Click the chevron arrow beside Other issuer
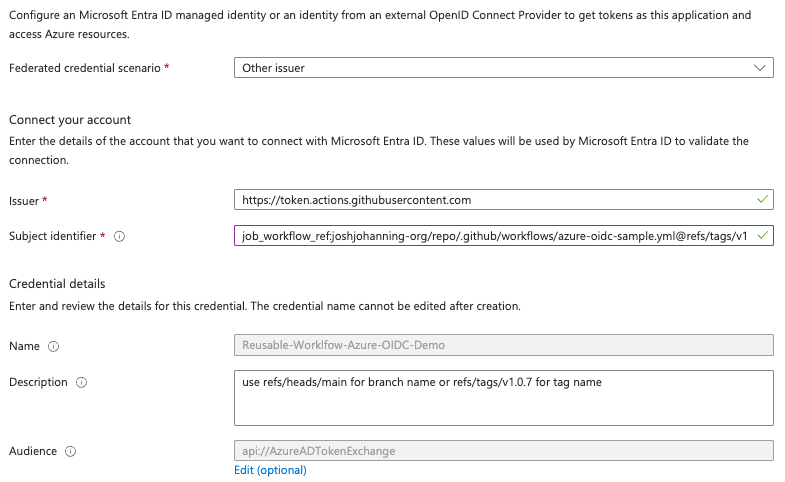This screenshot has height=482, width=785. pos(759,68)
